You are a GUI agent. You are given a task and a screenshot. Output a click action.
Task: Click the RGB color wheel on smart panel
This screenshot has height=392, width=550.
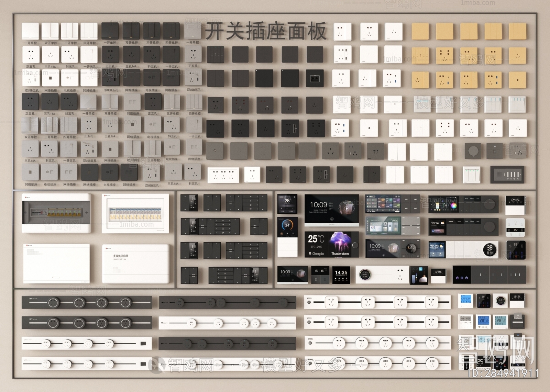[x=453, y=206]
